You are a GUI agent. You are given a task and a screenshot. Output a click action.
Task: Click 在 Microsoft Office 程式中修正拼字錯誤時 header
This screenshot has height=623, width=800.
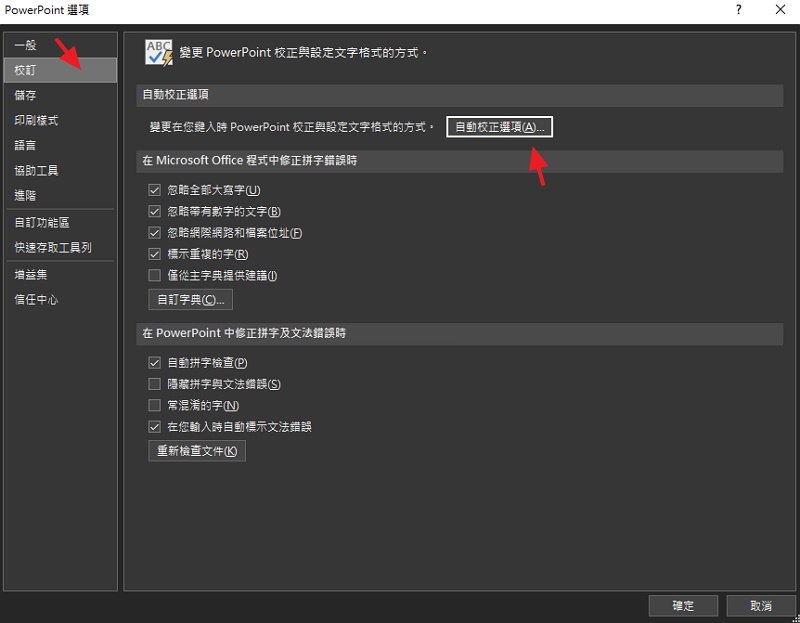pyautogui.click(x=459, y=161)
